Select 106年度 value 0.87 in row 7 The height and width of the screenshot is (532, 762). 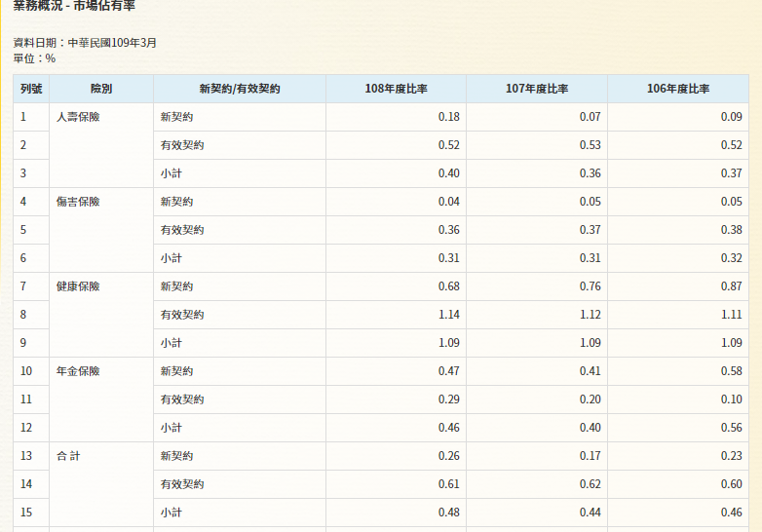[x=732, y=286]
